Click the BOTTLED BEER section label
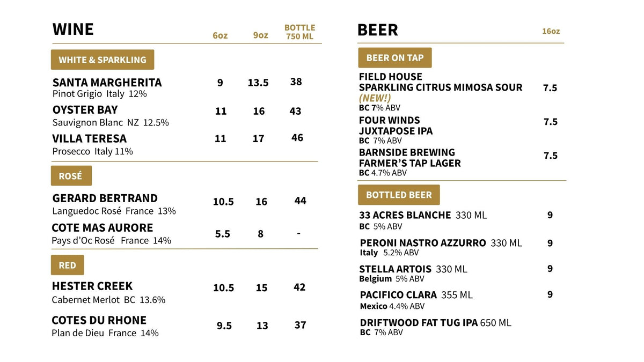 click(399, 195)
